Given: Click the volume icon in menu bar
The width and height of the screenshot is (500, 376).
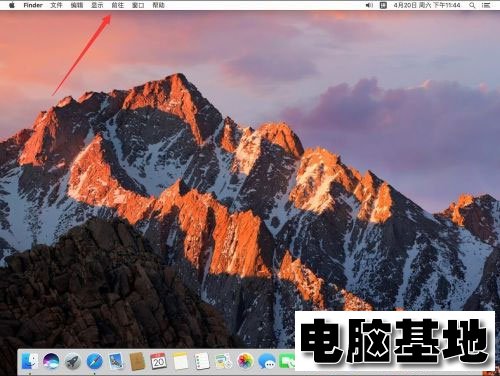Looking at the screenshot, I should 369,5.
